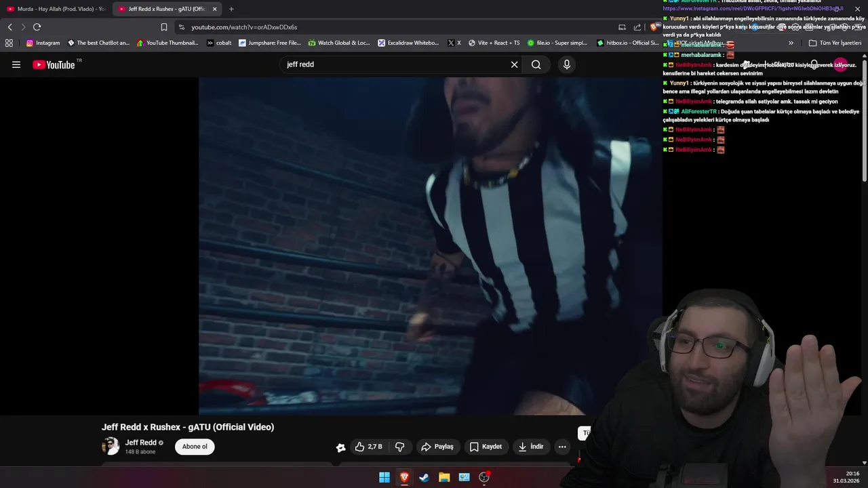This screenshot has height=488, width=868.
Task: Save video with 'Kaydet' button
Action: click(x=486, y=447)
